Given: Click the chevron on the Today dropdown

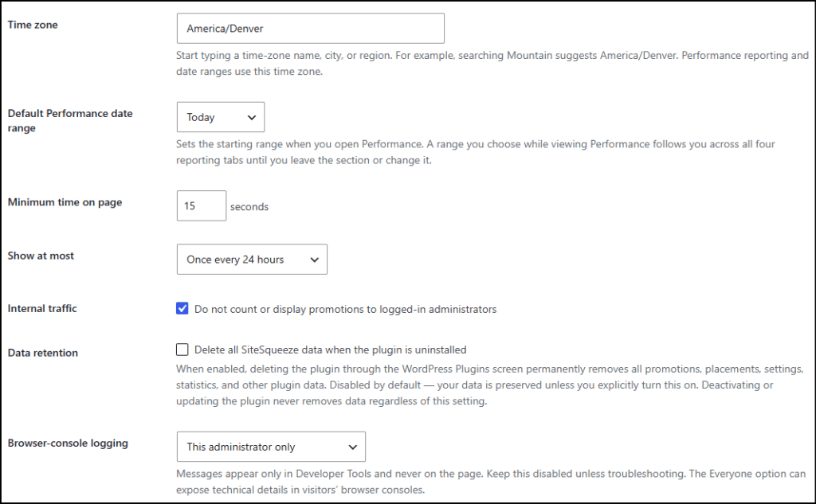Looking at the screenshot, I should (252, 118).
